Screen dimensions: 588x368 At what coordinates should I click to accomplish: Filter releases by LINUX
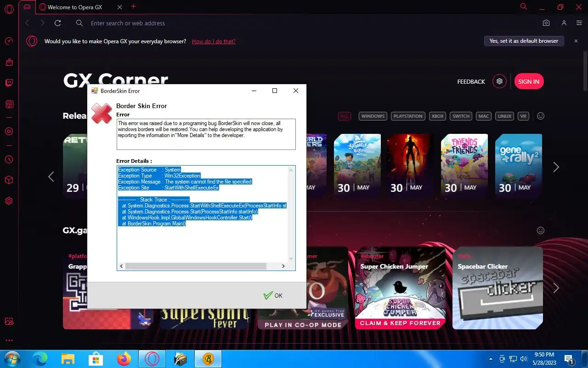pos(505,116)
